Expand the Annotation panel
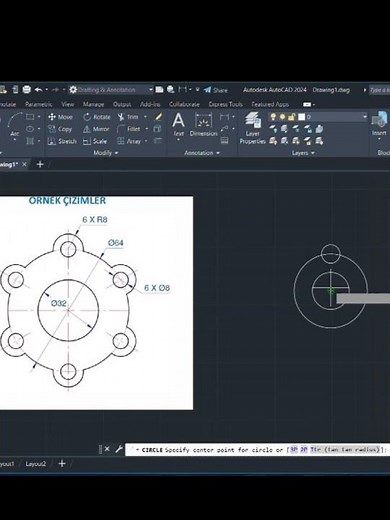The image size is (390, 520). tap(202, 153)
